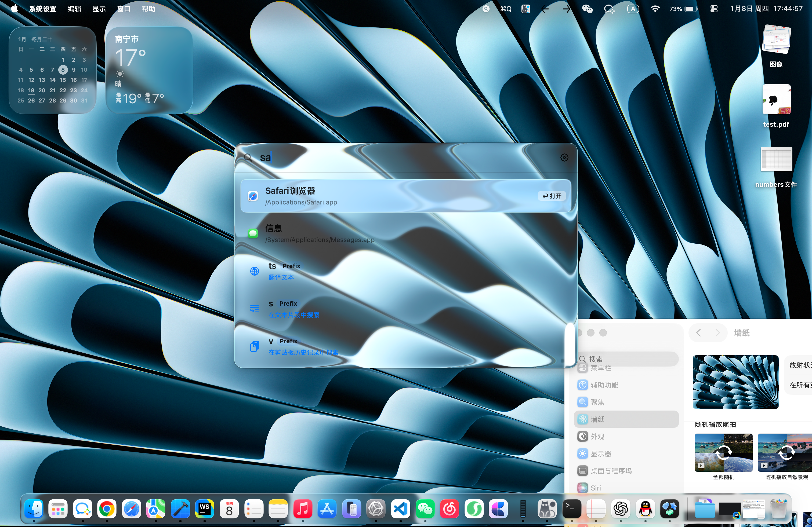
Task: Click the Wi-Fi icon in the menu bar
Action: click(655, 9)
